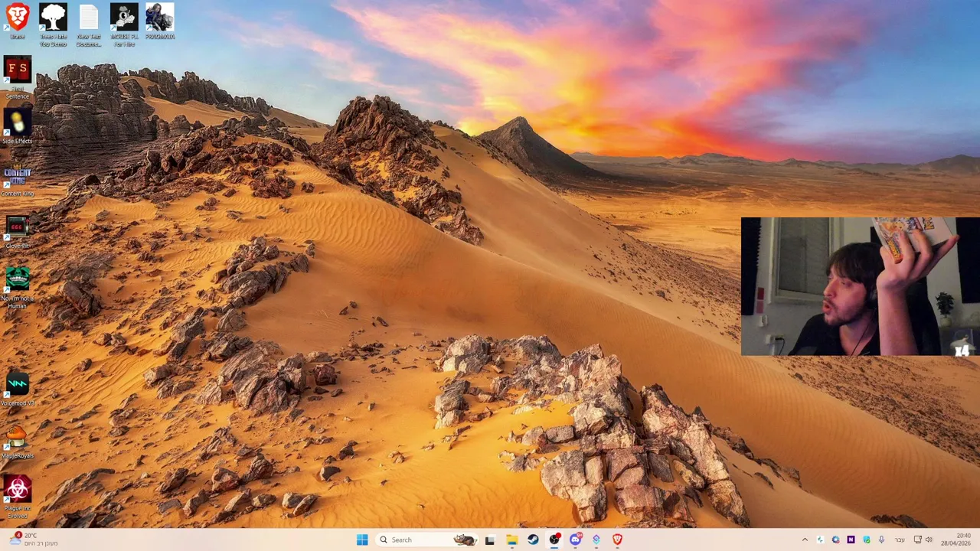Launch the PRAGMATA desktop shortcut
This screenshot has height=551, width=980.
(160, 21)
